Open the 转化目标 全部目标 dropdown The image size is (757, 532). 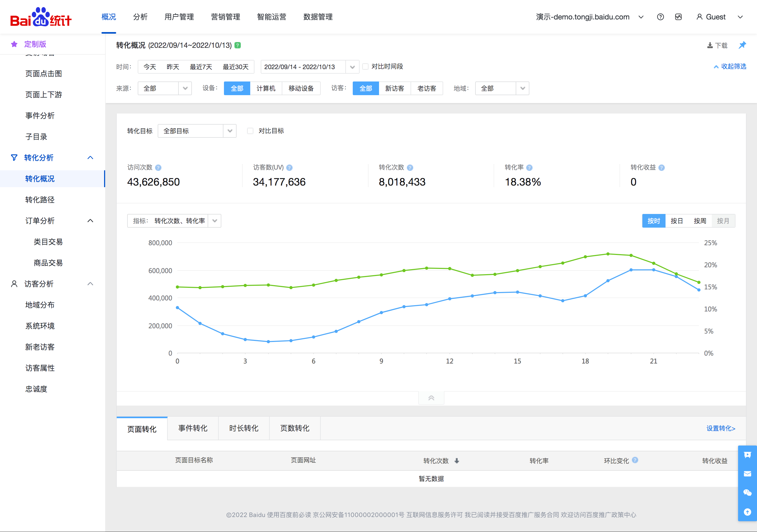pos(197,131)
